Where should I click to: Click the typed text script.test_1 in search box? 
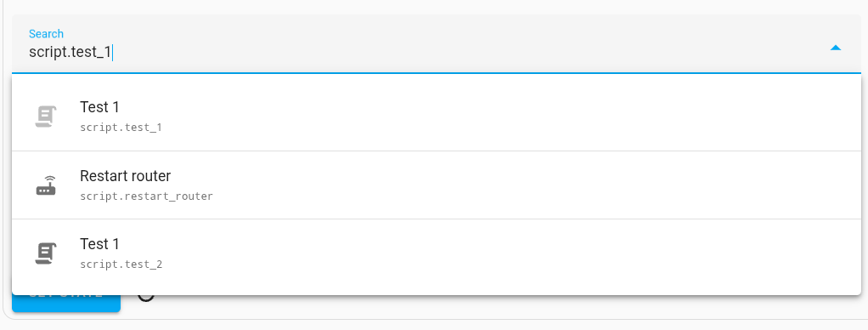[x=70, y=54]
